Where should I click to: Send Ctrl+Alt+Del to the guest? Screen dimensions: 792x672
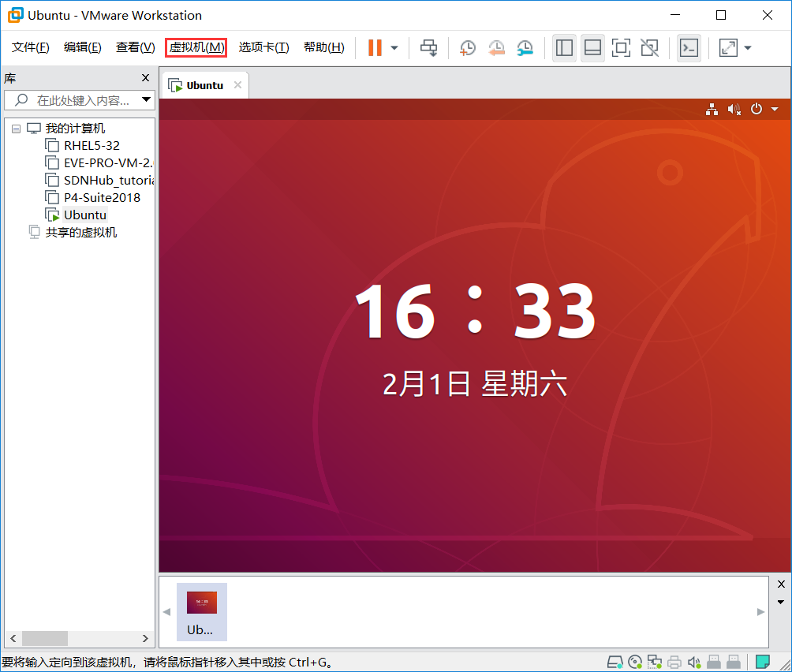[x=428, y=47]
